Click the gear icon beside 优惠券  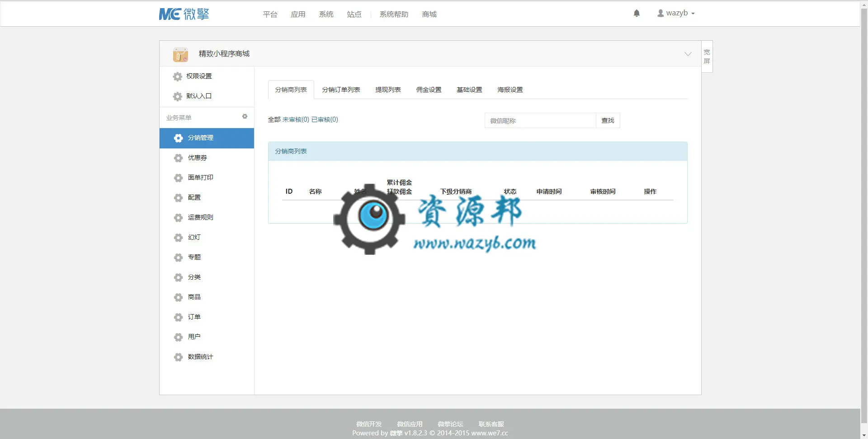pyautogui.click(x=179, y=158)
